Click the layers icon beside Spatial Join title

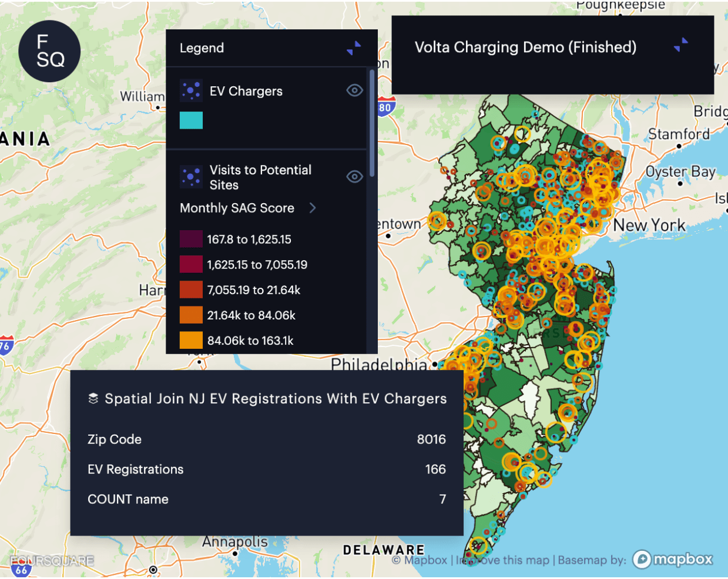[93, 399]
